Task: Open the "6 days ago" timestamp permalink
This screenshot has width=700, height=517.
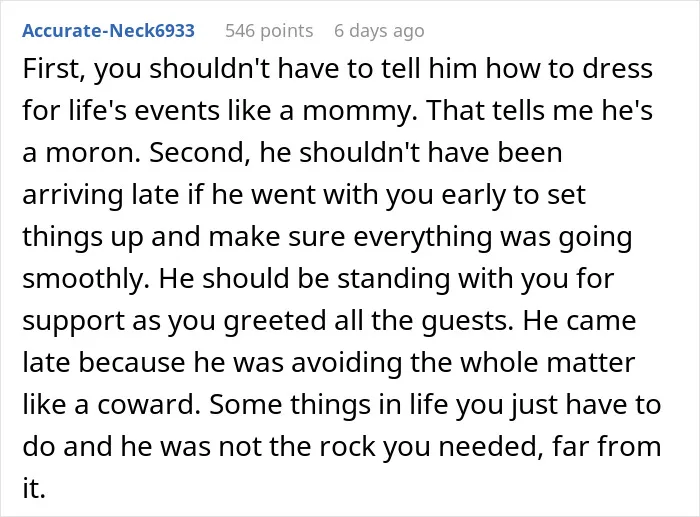Action: pyautogui.click(x=379, y=31)
